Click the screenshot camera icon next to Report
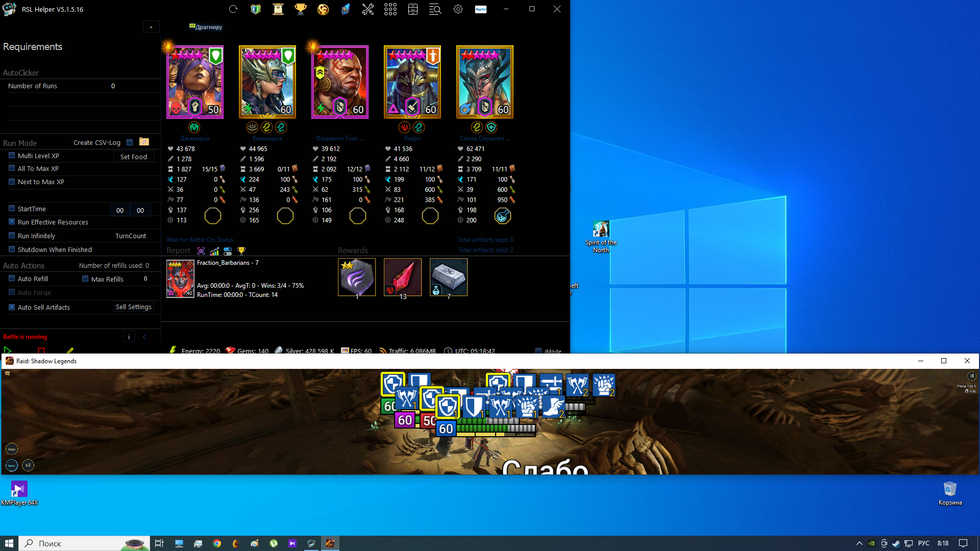The height and width of the screenshot is (551, 980). click(x=201, y=251)
